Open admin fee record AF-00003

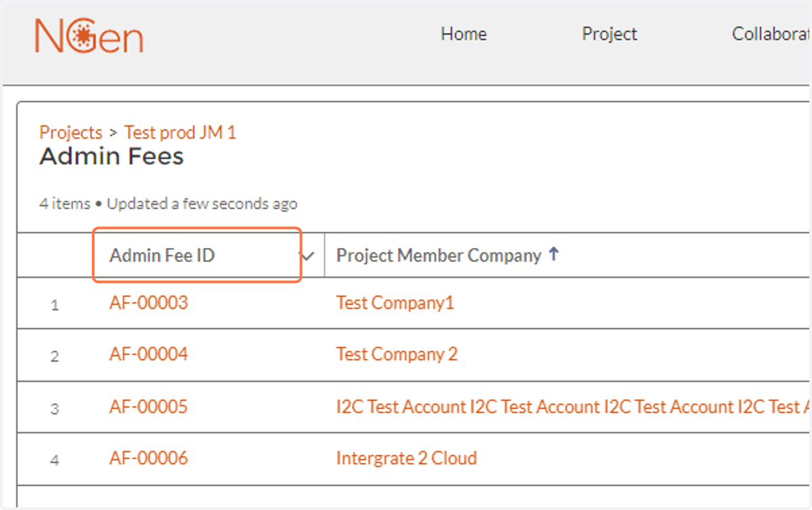(148, 303)
